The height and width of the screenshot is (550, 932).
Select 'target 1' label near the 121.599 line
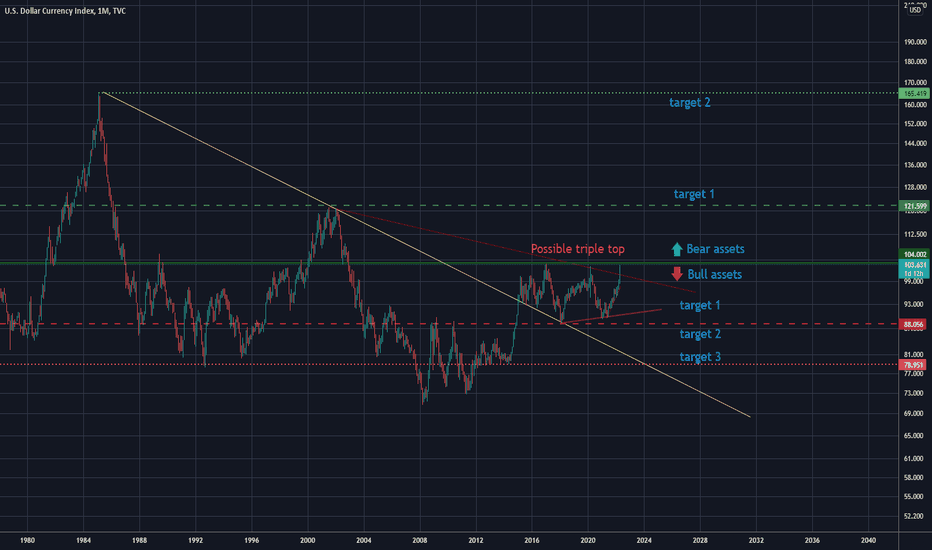point(694,194)
